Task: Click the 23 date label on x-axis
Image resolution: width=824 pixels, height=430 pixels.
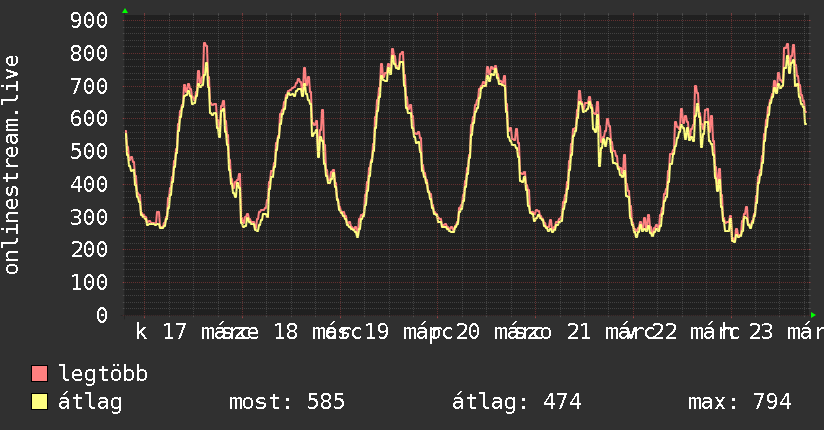Action: (x=761, y=332)
